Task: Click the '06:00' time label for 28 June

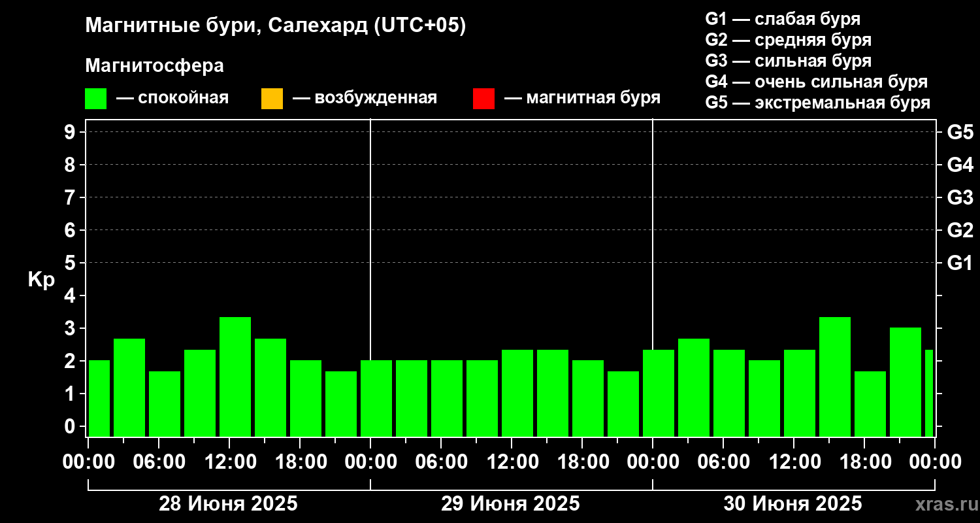Action: 159,462
